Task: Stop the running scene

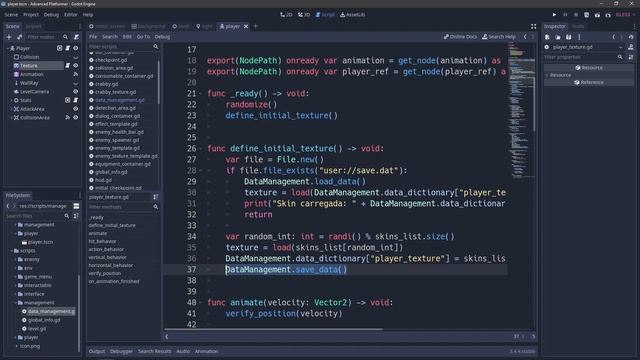Action: [x=576, y=15]
